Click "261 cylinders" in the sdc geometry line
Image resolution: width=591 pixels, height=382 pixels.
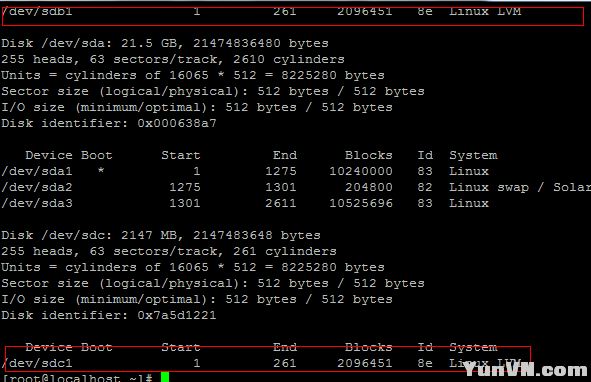point(285,252)
